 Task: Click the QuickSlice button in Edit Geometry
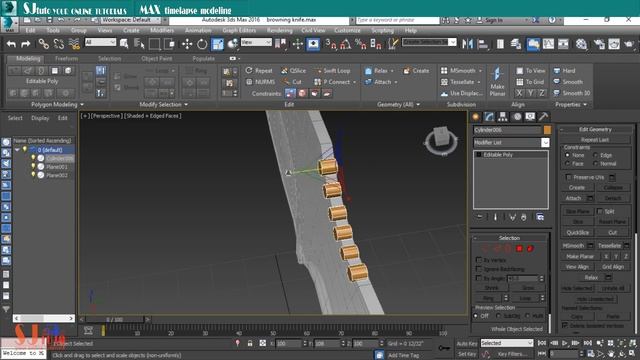click(x=578, y=232)
